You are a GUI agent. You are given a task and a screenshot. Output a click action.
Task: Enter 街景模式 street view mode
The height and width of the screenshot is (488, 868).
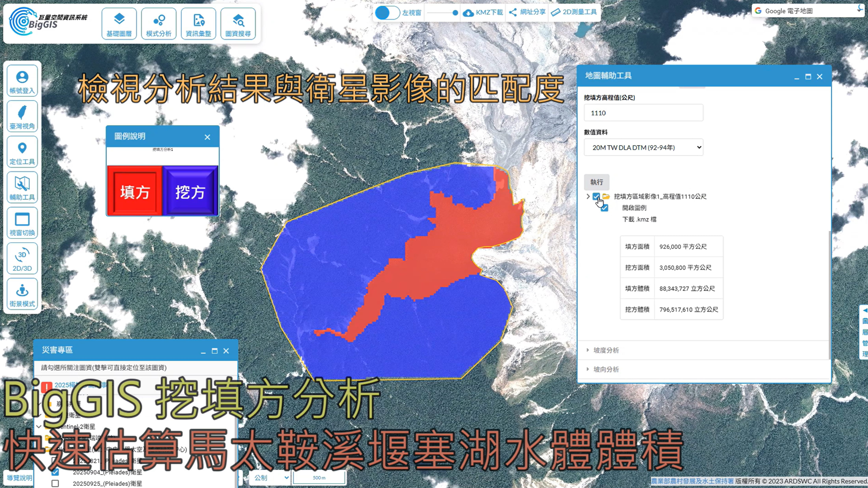coord(22,295)
